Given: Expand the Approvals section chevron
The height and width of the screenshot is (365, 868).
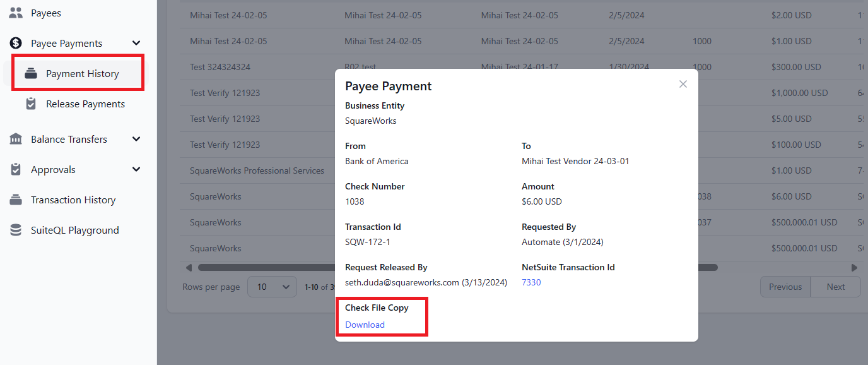Looking at the screenshot, I should [x=136, y=170].
